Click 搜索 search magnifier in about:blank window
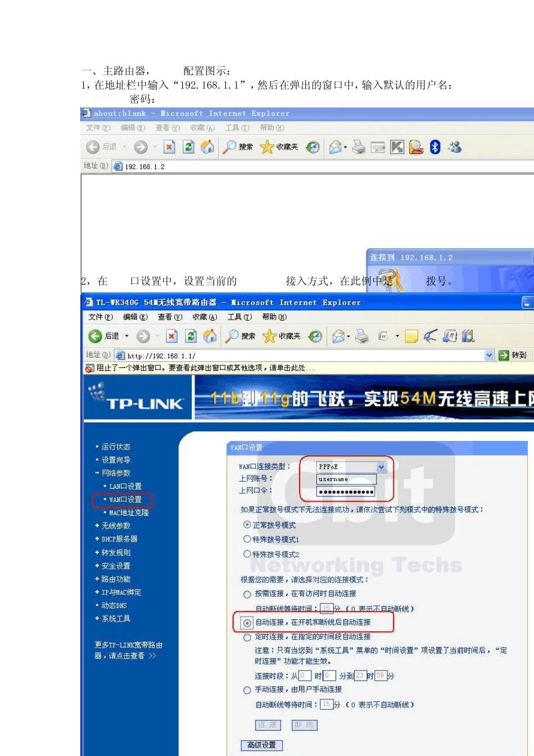This screenshot has height=756, width=534. pyautogui.click(x=229, y=147)
